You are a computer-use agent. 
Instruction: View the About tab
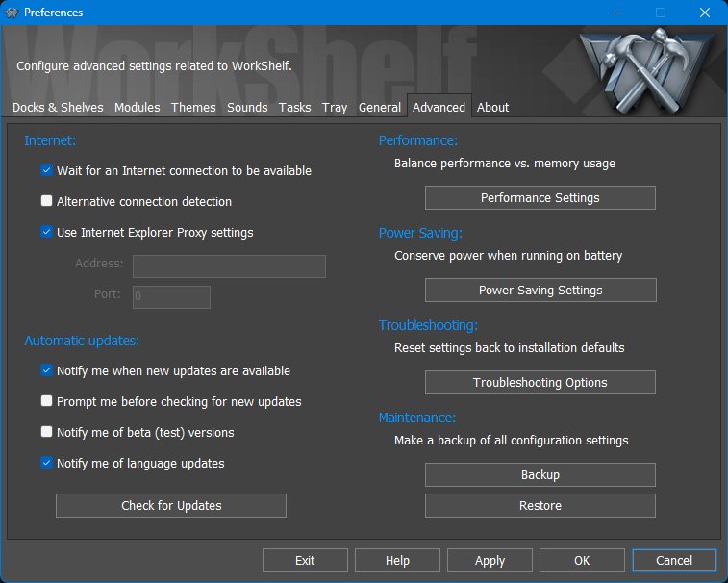point(493,108)
